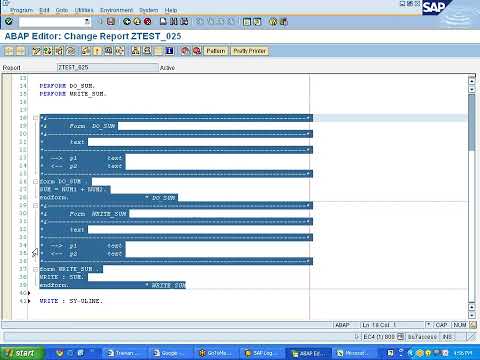This screenshot has height=360, width=480.
Task: Click the Display/Change pencil icon
Action: (x=36, y=51)
